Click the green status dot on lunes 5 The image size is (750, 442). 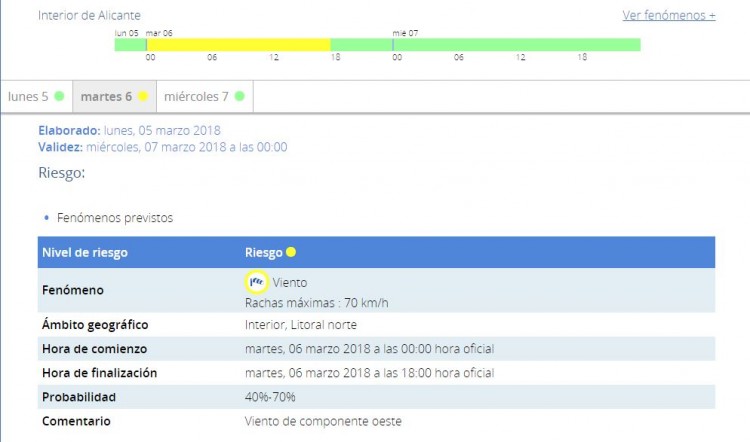tap(59, 97)
